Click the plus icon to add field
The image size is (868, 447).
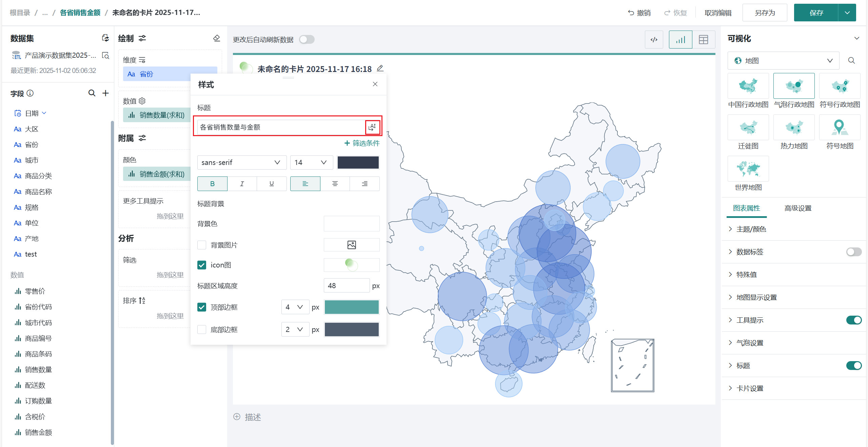105,93
